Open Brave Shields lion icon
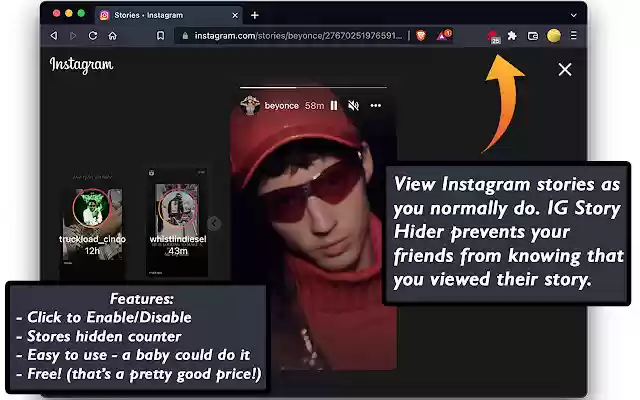640x400 pixels. (421, 36)
